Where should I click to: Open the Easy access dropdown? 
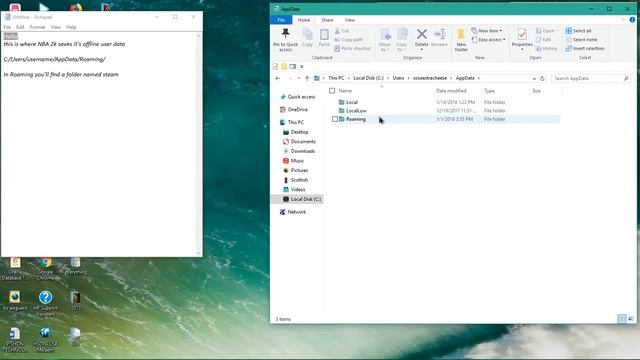click(489, 40)
